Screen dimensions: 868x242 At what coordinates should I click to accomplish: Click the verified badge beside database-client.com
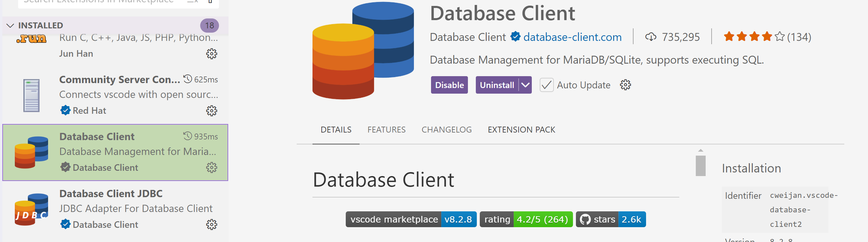tap(515, 37)
